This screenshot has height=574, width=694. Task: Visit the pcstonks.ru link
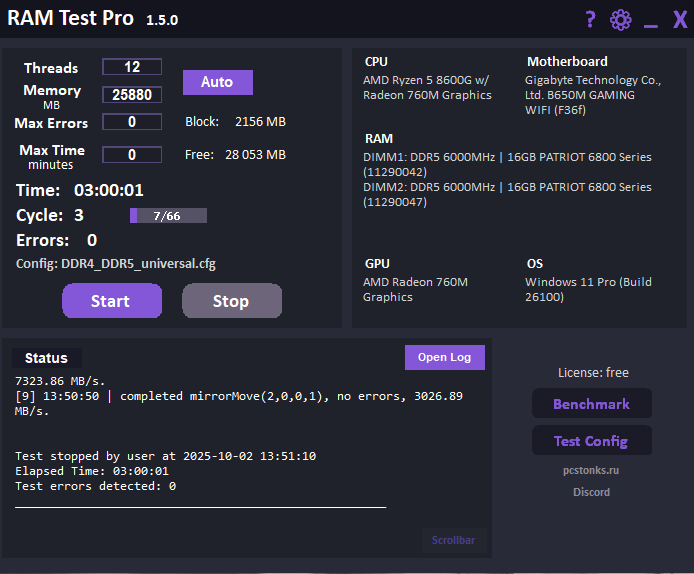coord(591,470)
